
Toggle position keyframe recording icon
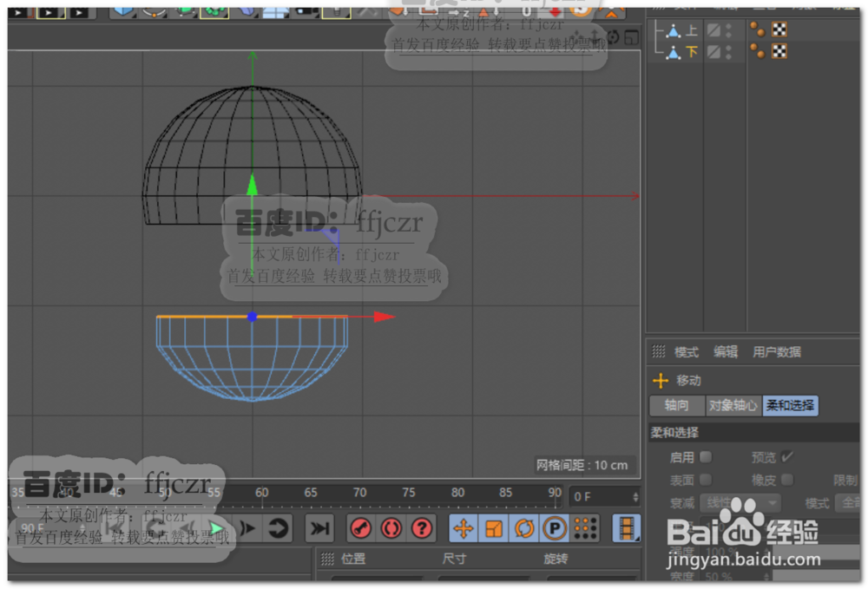tap(464, 528)
